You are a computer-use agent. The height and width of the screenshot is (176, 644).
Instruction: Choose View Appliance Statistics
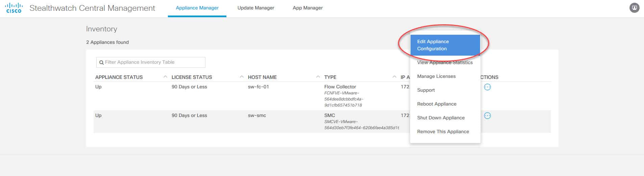pos(445,62)
